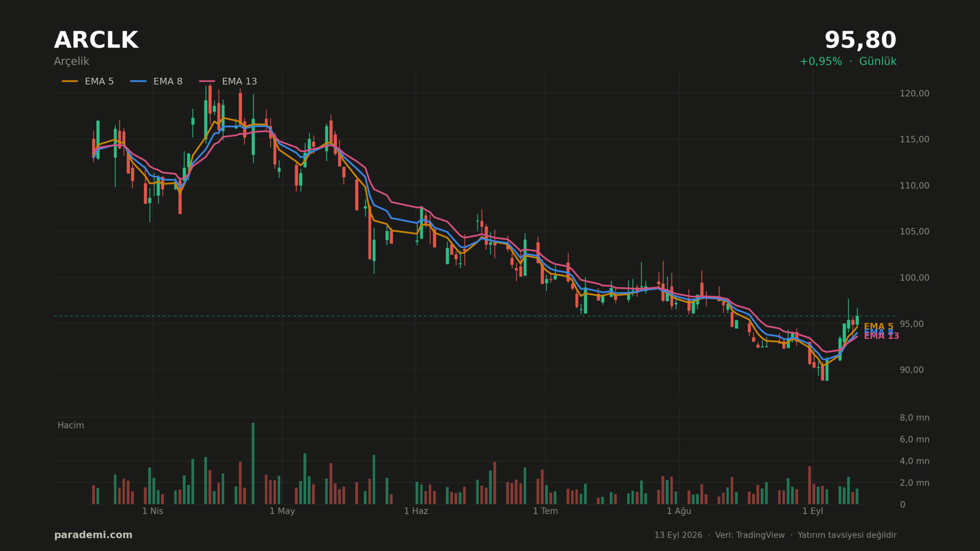The height and width of the screenshot is (551, 980).
Task: Toggle the EMA 5 legend entry
Action: point(88,81)
